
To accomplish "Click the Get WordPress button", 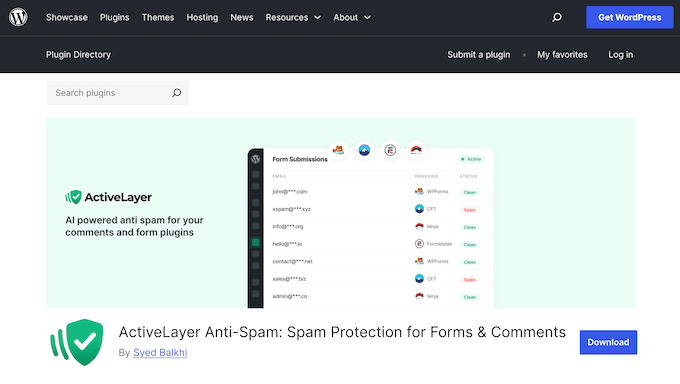I will tap(630, 17).
